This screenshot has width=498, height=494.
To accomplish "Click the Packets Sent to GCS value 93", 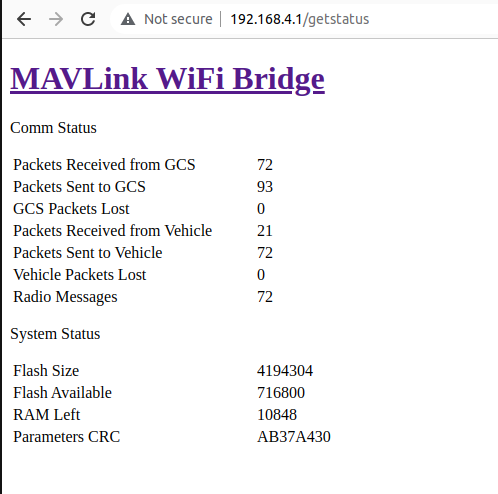I will click(x=265, y=187).
